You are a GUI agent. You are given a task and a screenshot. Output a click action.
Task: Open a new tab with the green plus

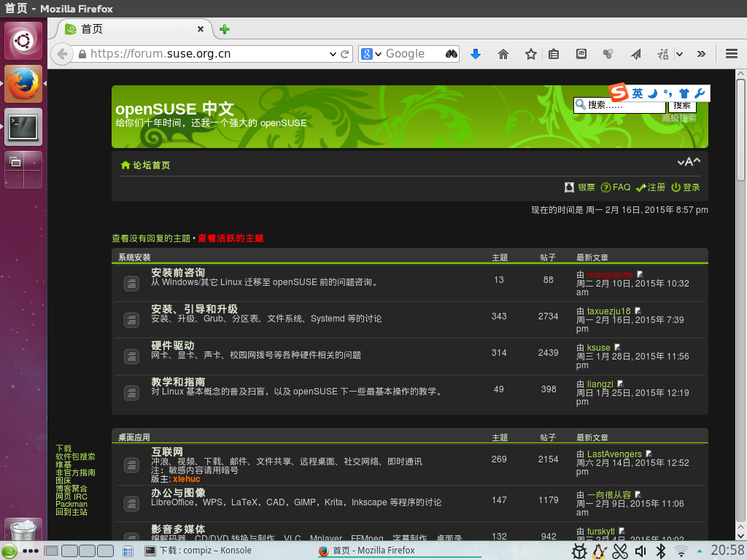[x=225, y=29]
